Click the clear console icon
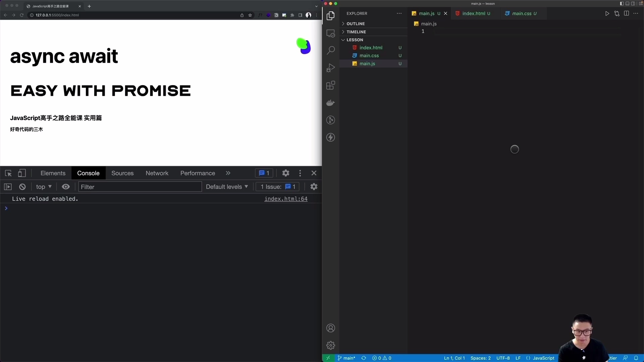Image resolution: width=644 pixels, height=362 pixels. coord(22,187)
